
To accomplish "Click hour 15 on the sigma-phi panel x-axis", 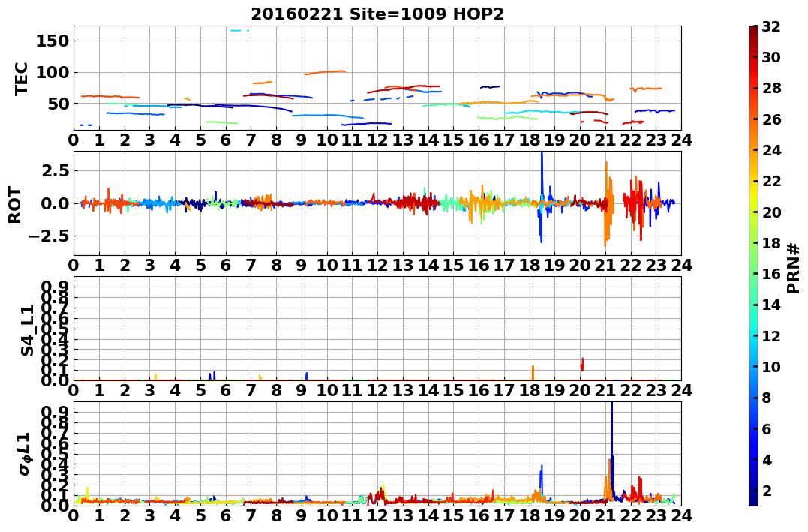I will (x=453, y=515).
